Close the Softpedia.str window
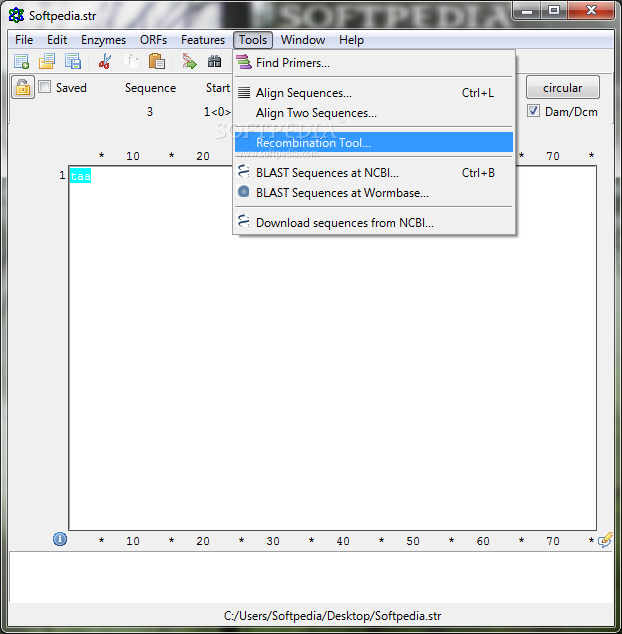Screen dimensions: 622x634 pyautogui.click(x=591, y=10)
